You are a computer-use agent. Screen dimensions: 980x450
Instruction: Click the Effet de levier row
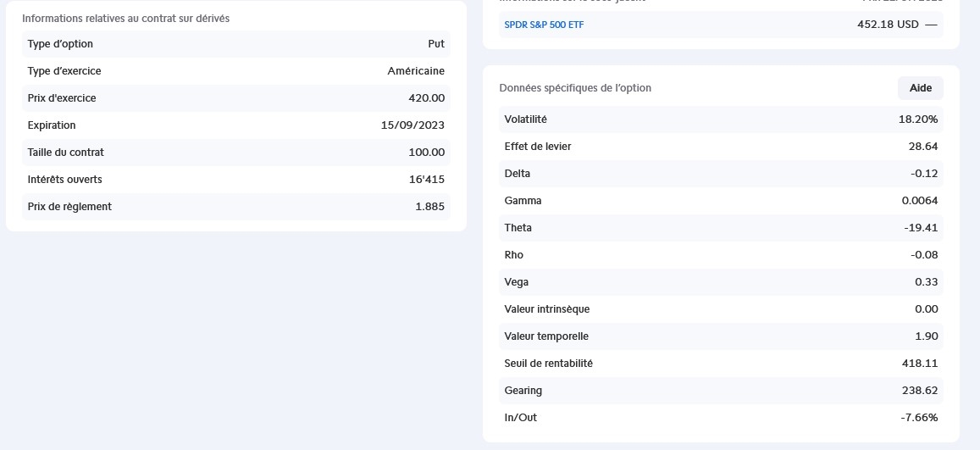pyautogui.click(x=721, y=147)
